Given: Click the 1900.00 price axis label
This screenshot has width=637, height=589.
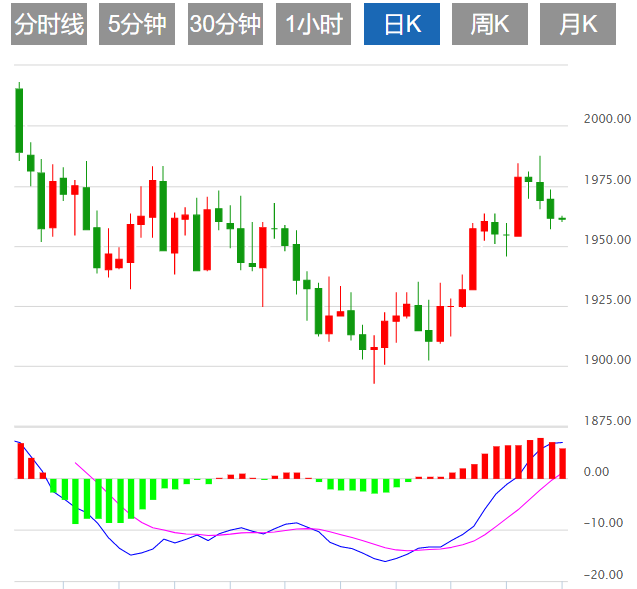Looking at the screenshot, I should [607, 359].
